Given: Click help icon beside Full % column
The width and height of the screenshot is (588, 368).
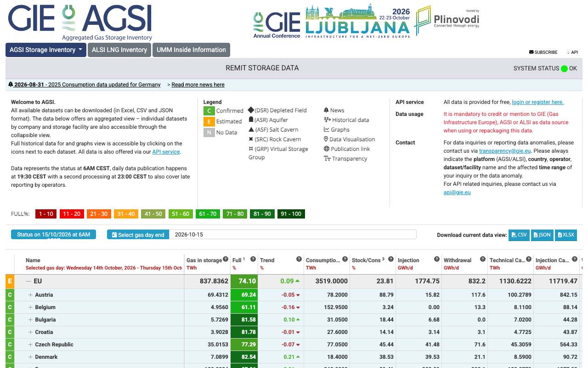Looking at the screenshot, I should coord(253,259).
